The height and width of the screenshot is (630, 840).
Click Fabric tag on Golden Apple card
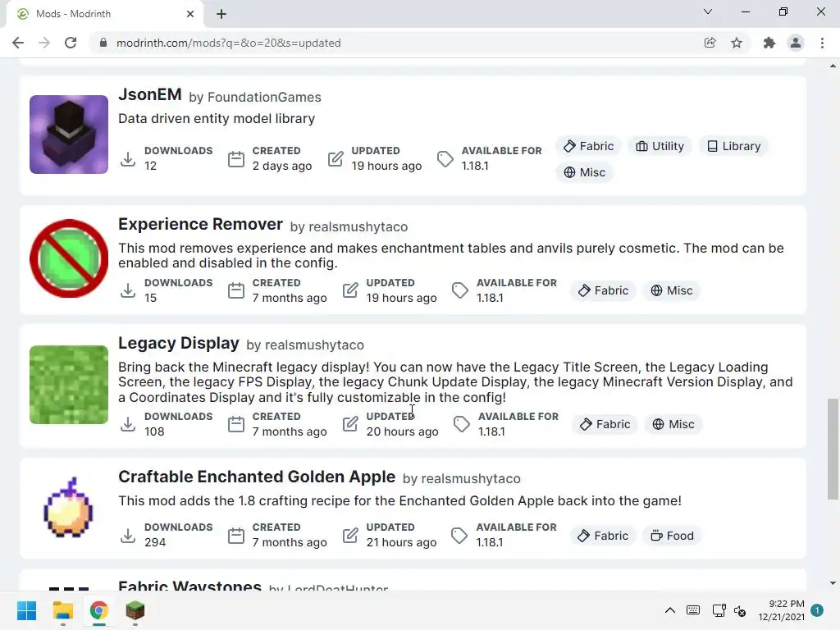click(603, 536)
